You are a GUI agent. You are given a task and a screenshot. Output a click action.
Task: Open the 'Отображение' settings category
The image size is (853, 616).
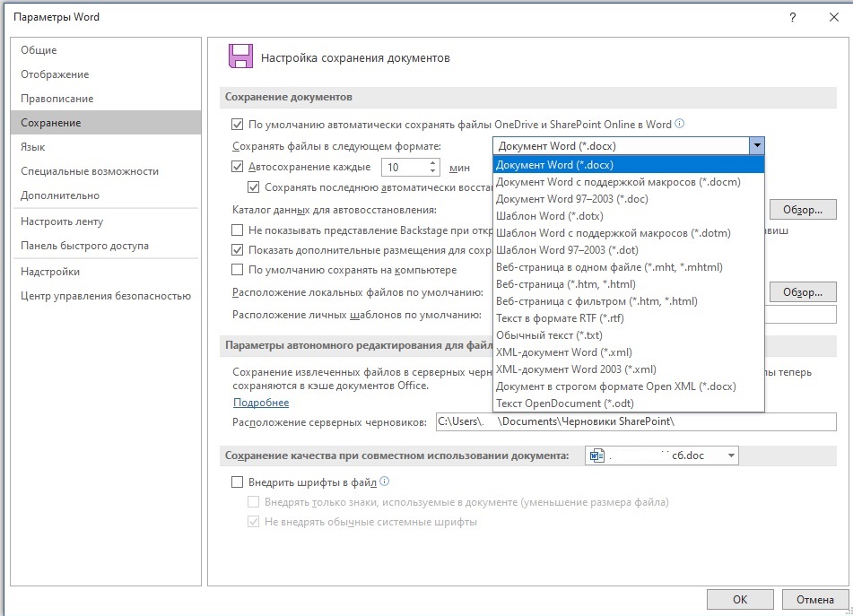tap(106, 74)
